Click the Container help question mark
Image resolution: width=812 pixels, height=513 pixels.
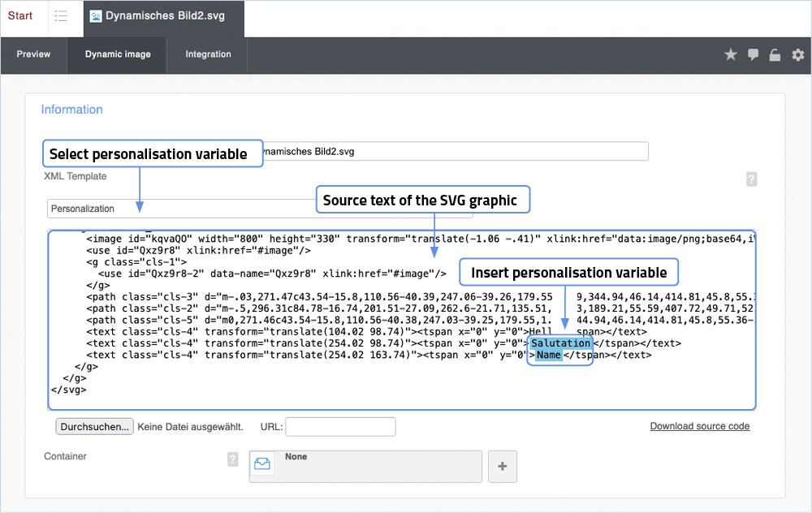click(x=233, y=459)
